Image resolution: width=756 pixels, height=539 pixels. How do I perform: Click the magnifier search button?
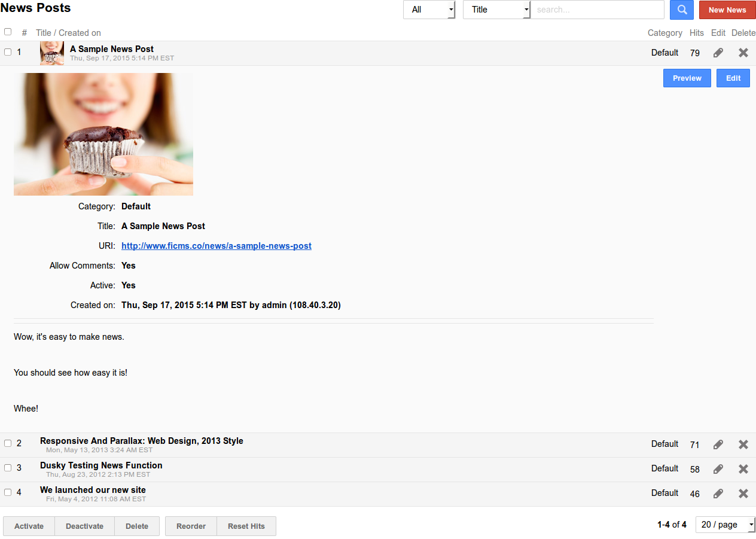[x=682, y=10]
